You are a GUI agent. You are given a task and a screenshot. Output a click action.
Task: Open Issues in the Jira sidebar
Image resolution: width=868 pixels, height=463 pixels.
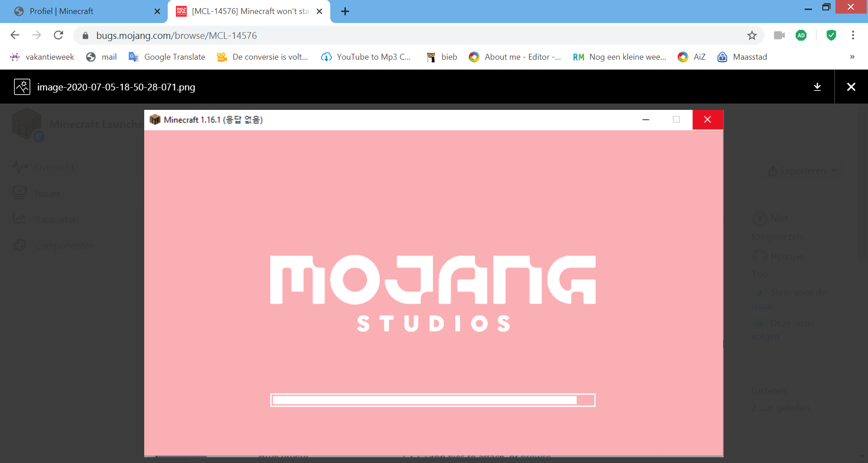[x=37, y=194]
